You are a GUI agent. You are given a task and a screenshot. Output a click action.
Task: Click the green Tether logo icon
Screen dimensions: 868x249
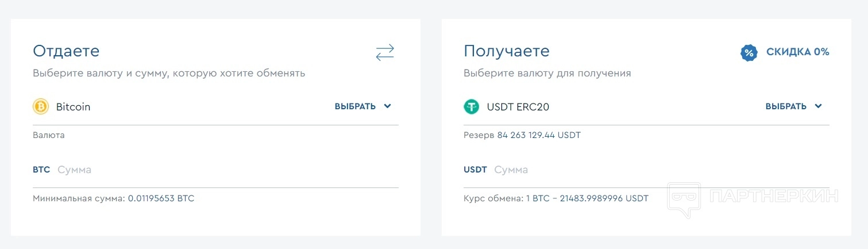pyautogui.click(x=472, y=106)
